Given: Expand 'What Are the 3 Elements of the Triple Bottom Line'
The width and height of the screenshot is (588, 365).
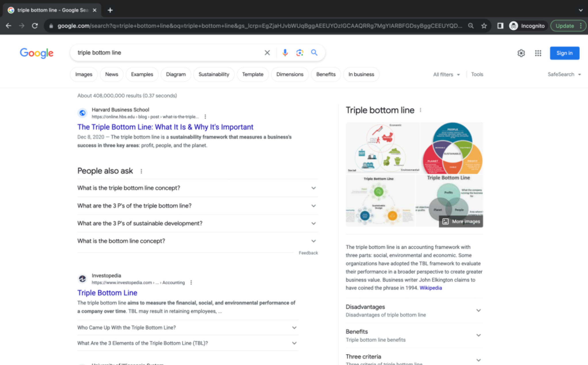Looking at the screenshot, I should click(x=188, y=343).
